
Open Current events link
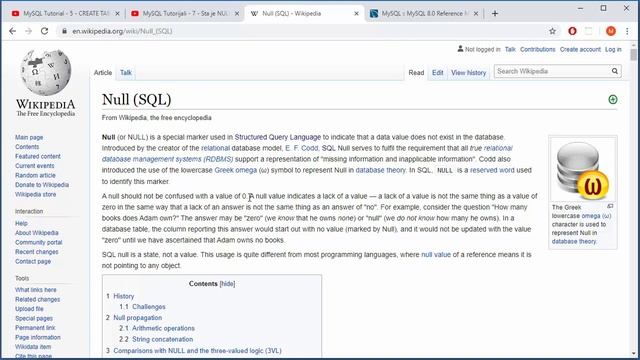(x=34, y=166)
